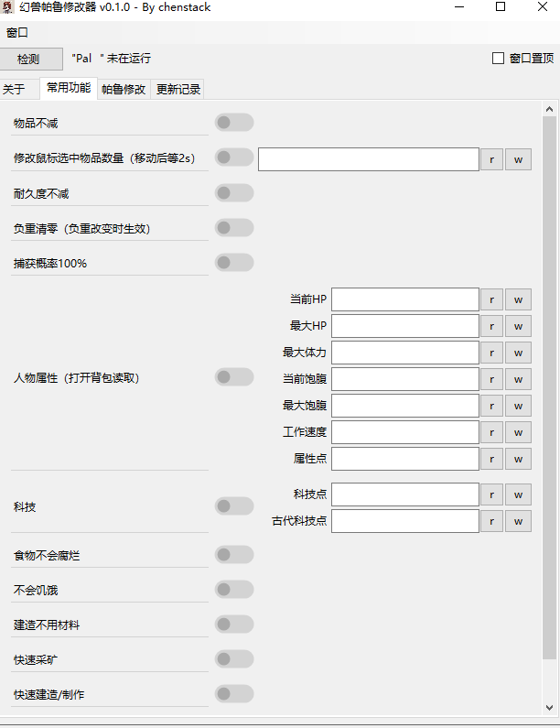Click the item quantity input field
Image resolution: width=560 pixels, height=728 pixels.
[369, 159]
